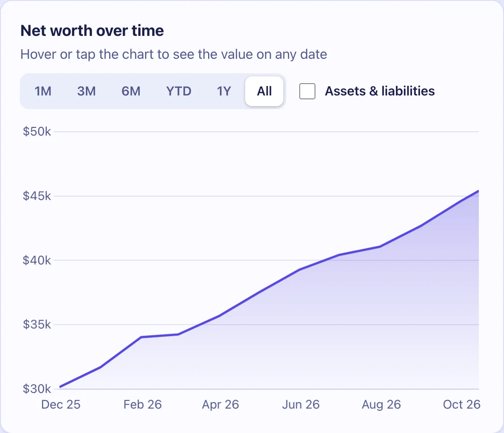Click the "Assets & liabilities" label

(380, 91)
